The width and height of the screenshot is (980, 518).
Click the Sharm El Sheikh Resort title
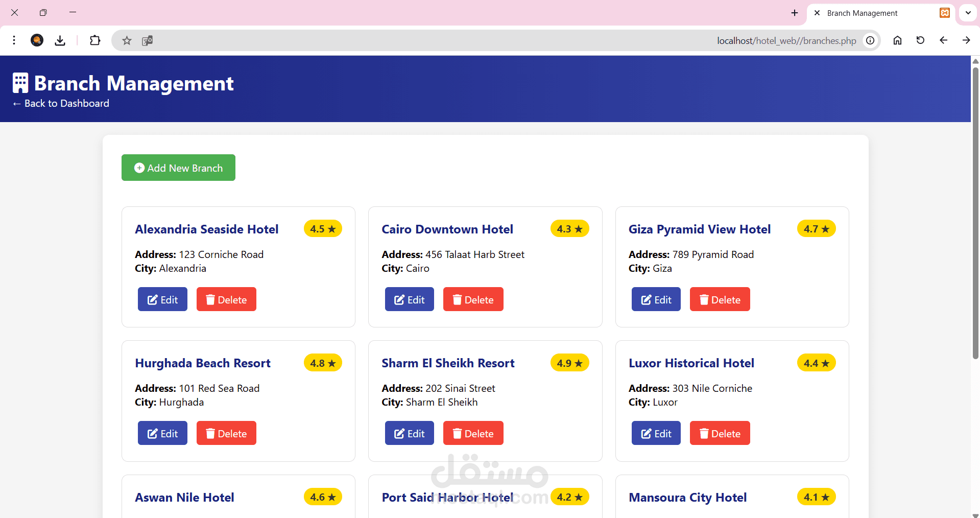tap(448, 363)
